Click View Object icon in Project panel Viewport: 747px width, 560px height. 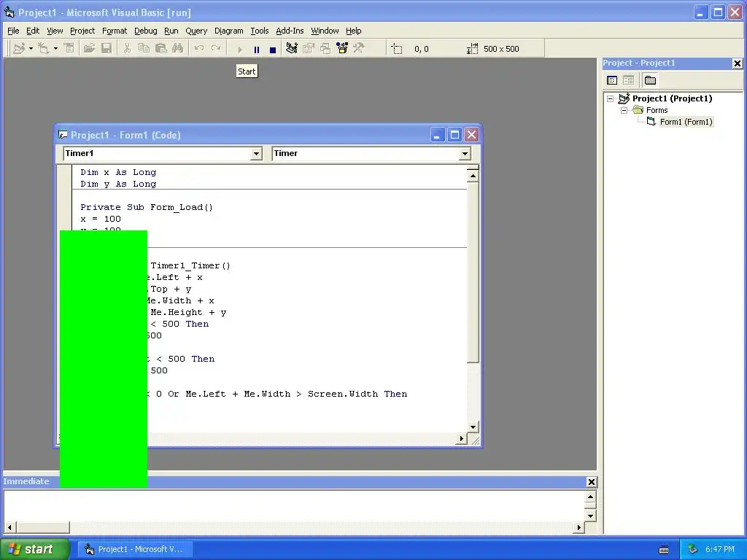[x=628, y=80]
